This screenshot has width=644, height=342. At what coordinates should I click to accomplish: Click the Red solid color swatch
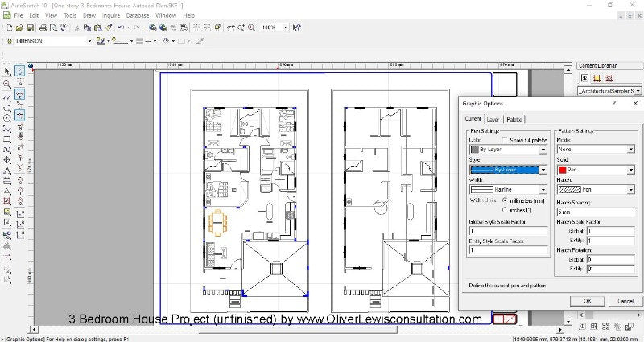(x=563, y=170)
